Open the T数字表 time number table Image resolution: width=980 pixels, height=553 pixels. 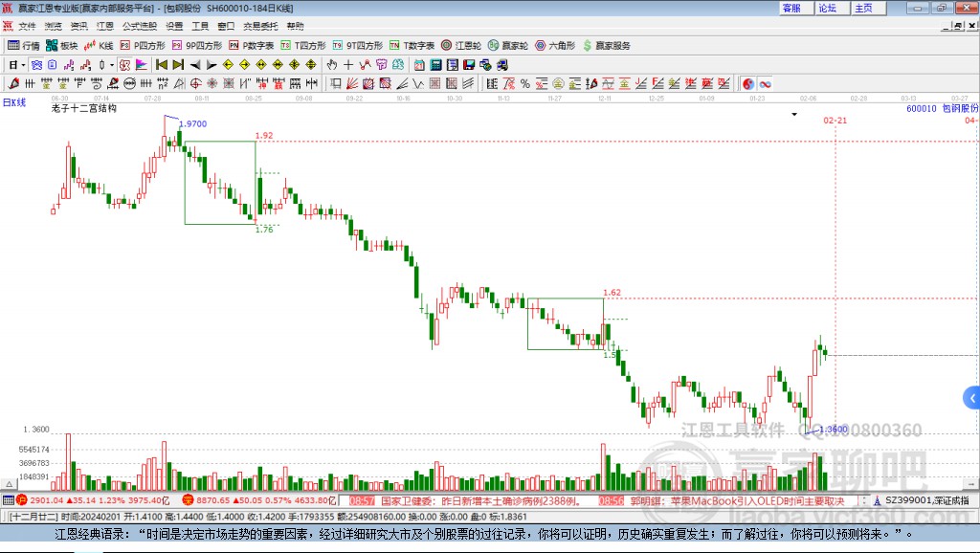(x=412, y=45)
